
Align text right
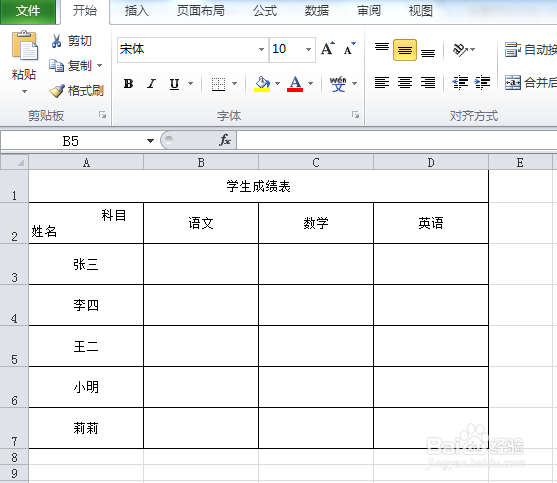(428, 83)
